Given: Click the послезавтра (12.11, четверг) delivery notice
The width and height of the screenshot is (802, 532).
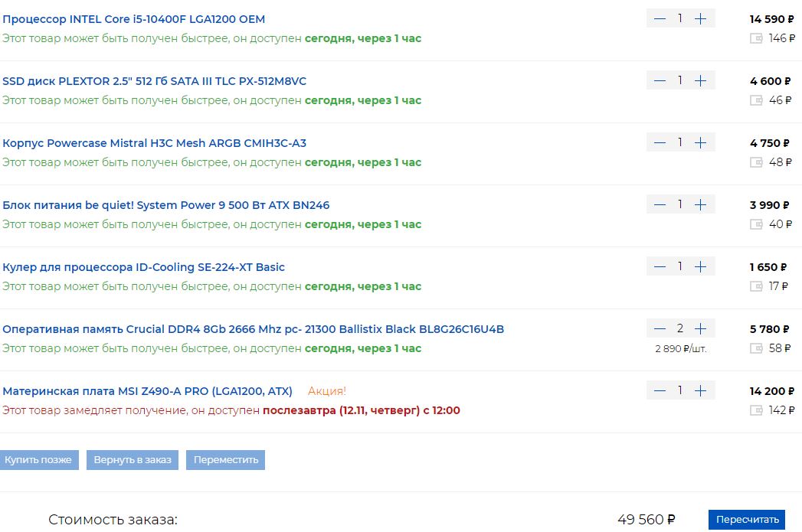Looking at the screenshot, I should point(361,410).
